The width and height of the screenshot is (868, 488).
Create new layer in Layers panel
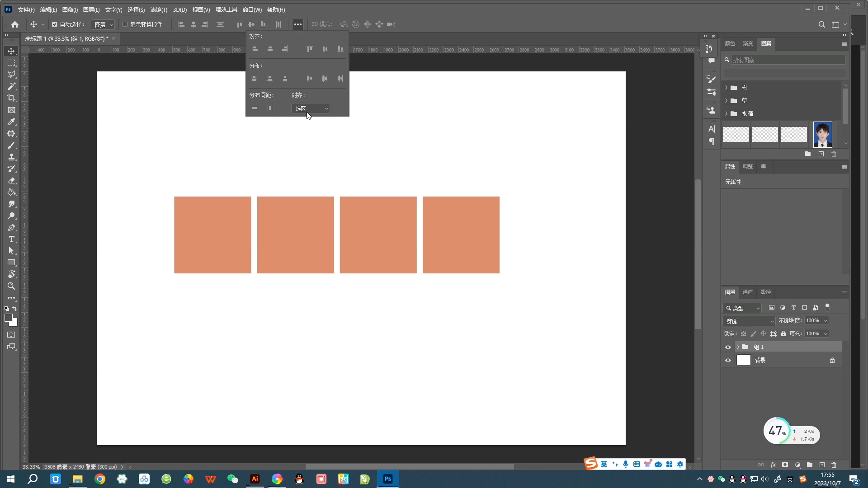822,465
